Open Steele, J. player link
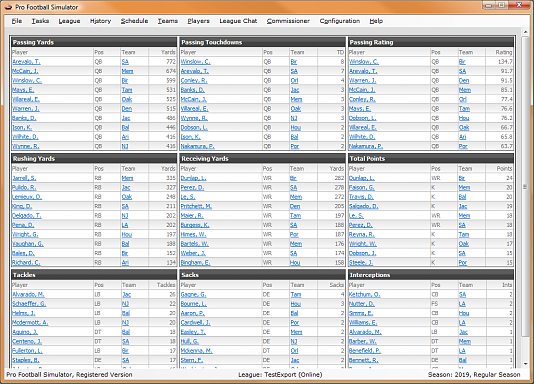 pyautogui.click(x=361, y=262)
